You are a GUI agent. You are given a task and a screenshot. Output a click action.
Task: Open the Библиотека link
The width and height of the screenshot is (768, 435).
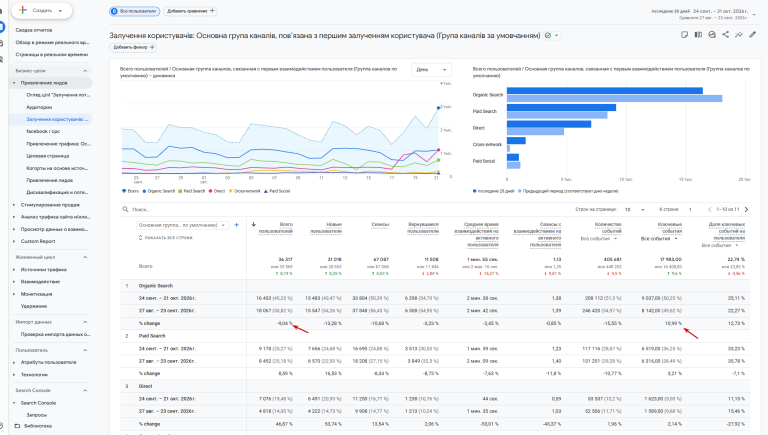coord(38,426)
